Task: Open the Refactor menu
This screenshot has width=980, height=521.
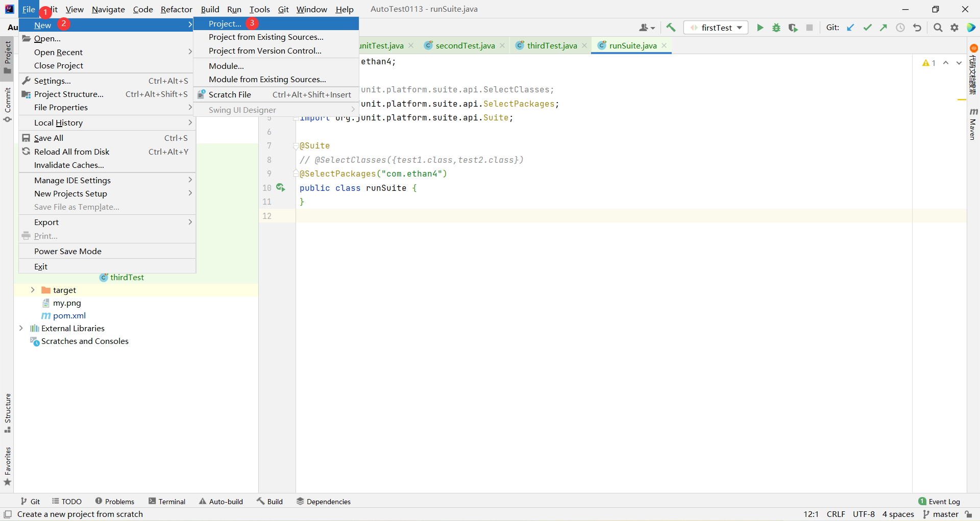Action: (176, 9)
